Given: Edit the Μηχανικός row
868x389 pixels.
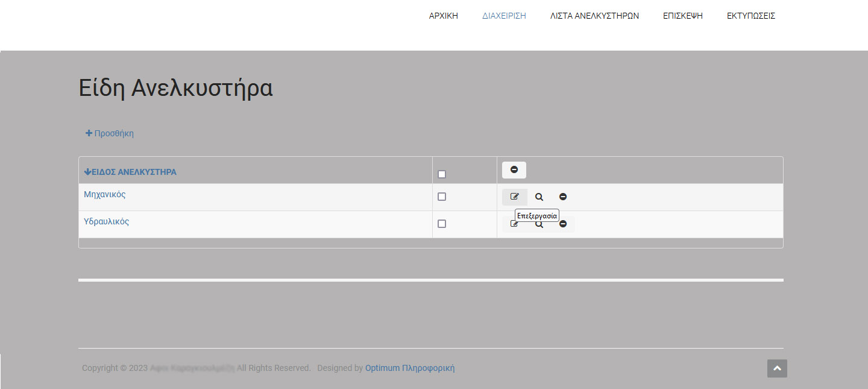Looking at the screenshot, I should click(x=514, y=197).
